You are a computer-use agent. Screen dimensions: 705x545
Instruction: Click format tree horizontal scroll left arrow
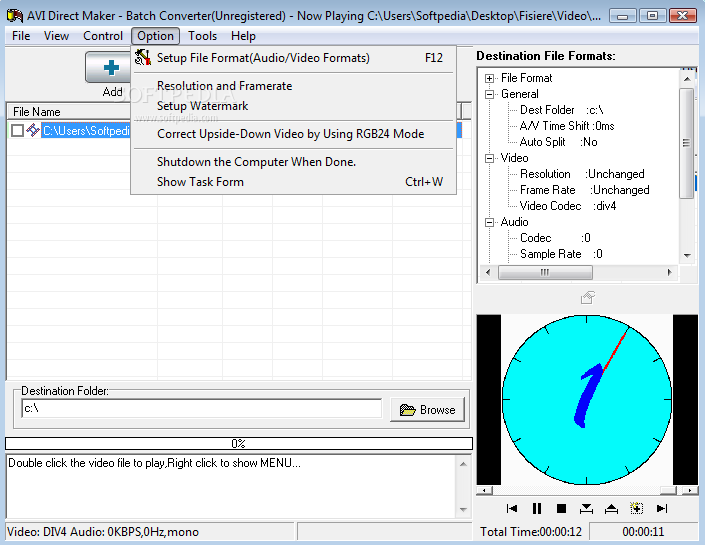[488, 272]
